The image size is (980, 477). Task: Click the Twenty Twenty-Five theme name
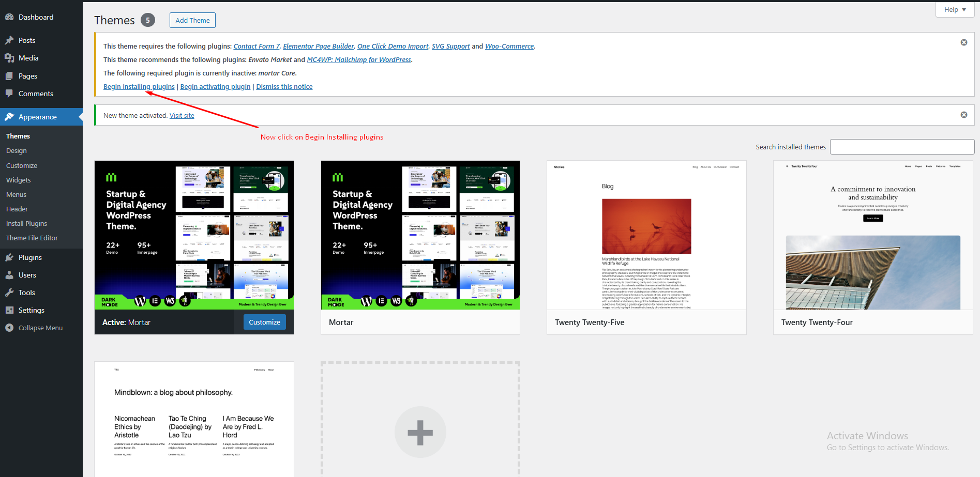coord(590,322)
